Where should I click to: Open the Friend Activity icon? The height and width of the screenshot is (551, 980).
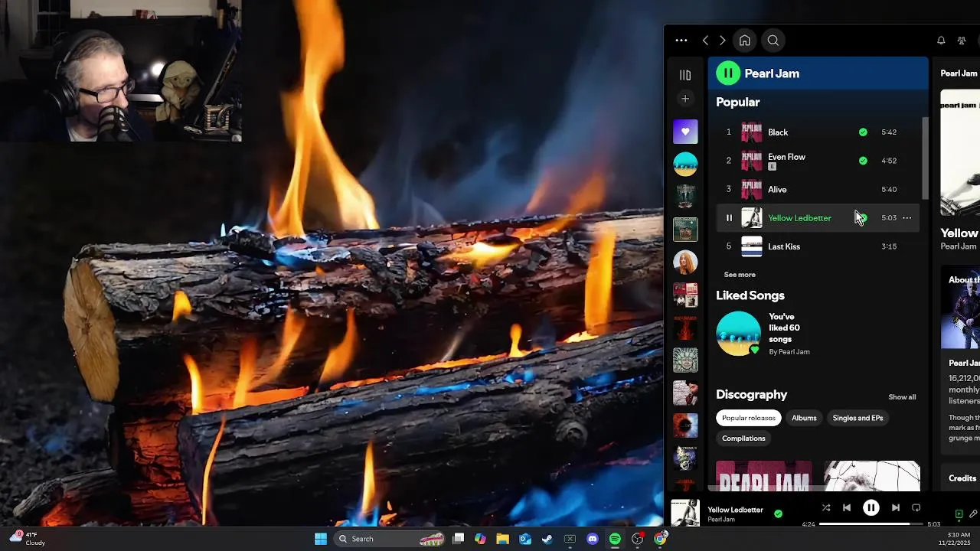tap(962, 41)
